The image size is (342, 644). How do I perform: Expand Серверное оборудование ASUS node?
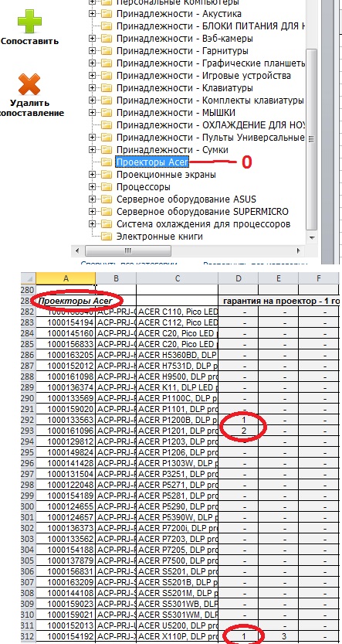coord(93,199)
